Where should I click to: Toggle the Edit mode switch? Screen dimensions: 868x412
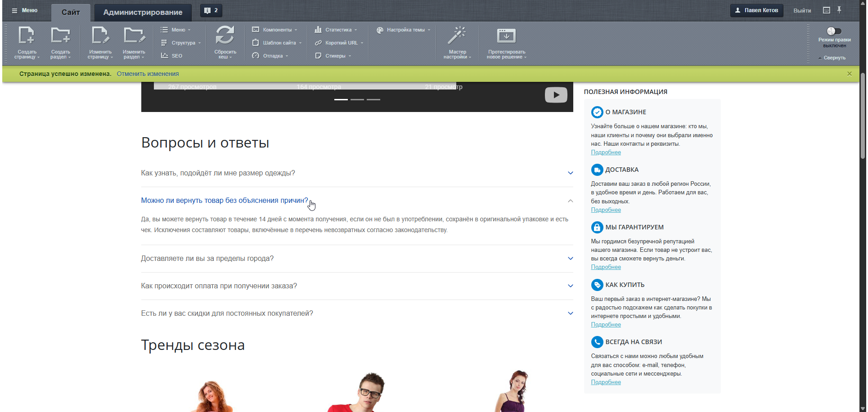pyautogui.click(x=834, y=31)
